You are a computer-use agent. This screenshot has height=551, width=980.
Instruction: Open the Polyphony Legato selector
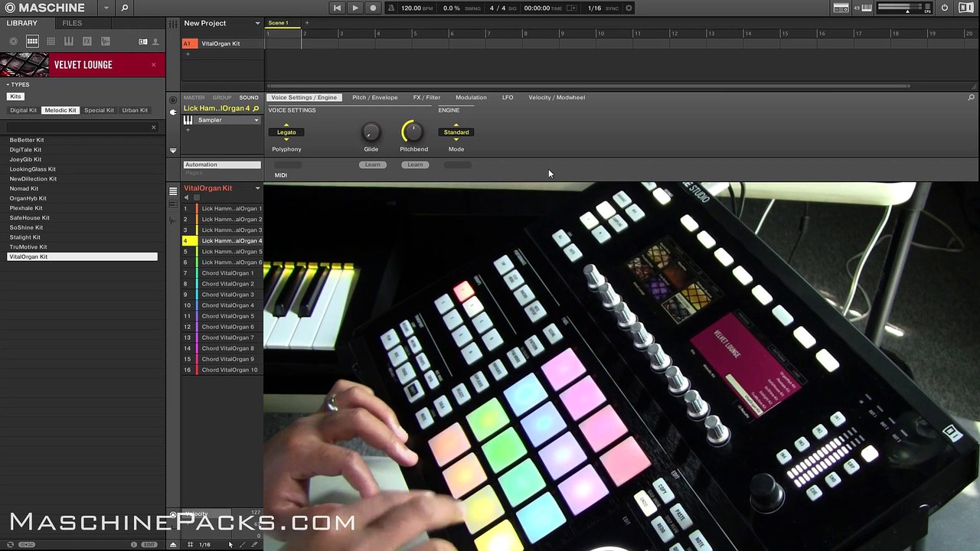click(286, 132)
